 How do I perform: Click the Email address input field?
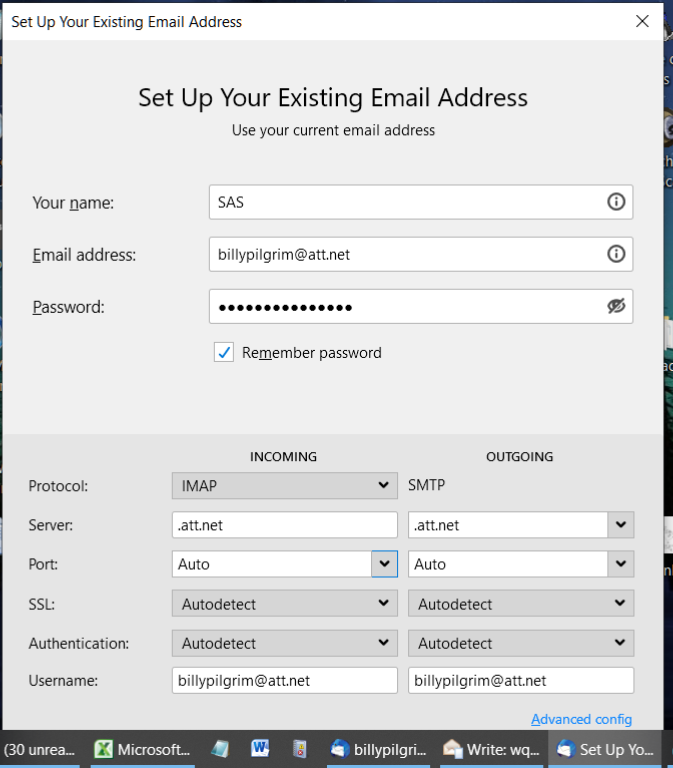405,254
